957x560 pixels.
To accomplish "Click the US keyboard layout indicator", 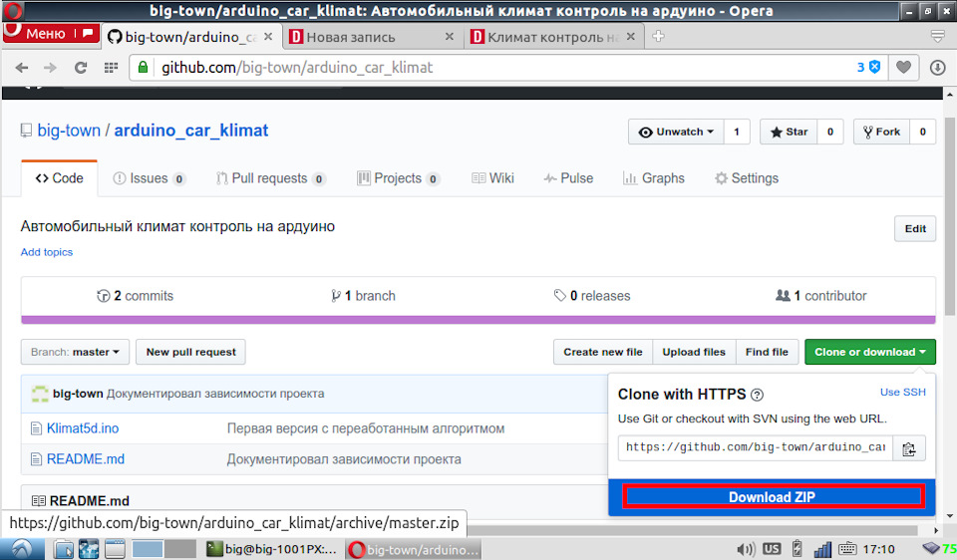I will coord(772,549).
